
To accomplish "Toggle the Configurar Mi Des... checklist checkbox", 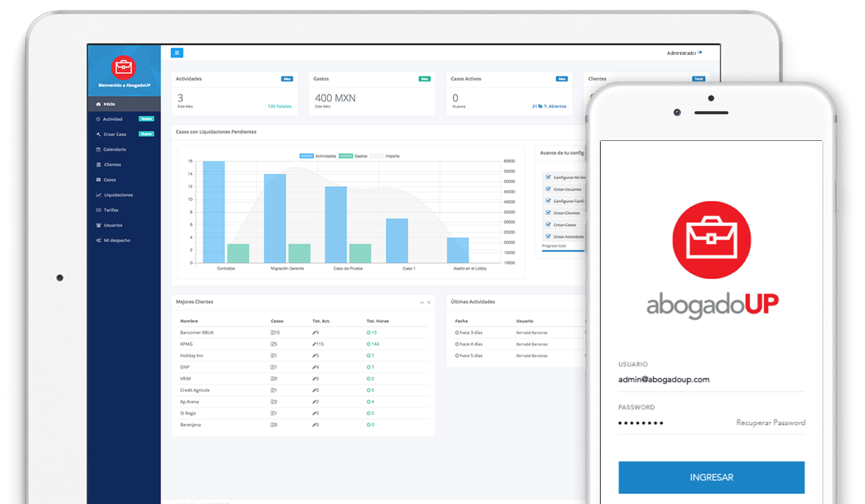I will (548, 177).
